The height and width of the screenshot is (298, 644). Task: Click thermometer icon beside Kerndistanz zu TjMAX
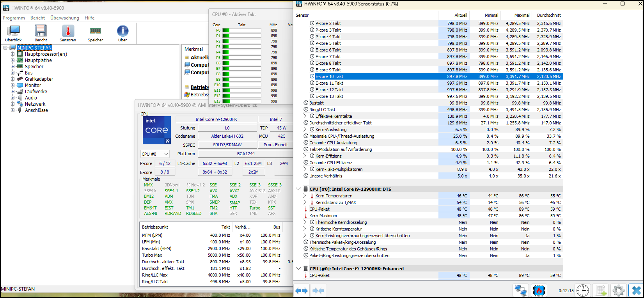point(312,202)
